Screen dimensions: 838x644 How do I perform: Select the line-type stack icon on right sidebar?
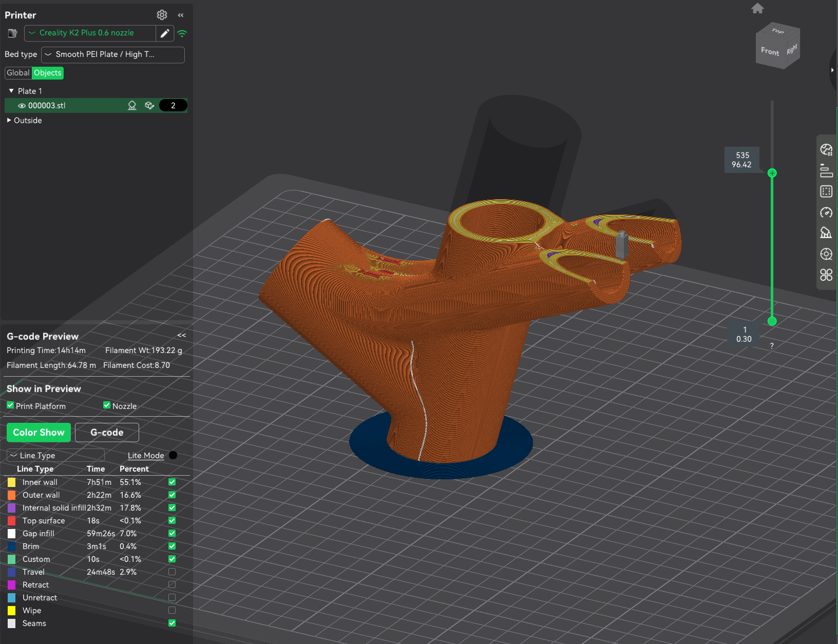[x=827, y=170]
